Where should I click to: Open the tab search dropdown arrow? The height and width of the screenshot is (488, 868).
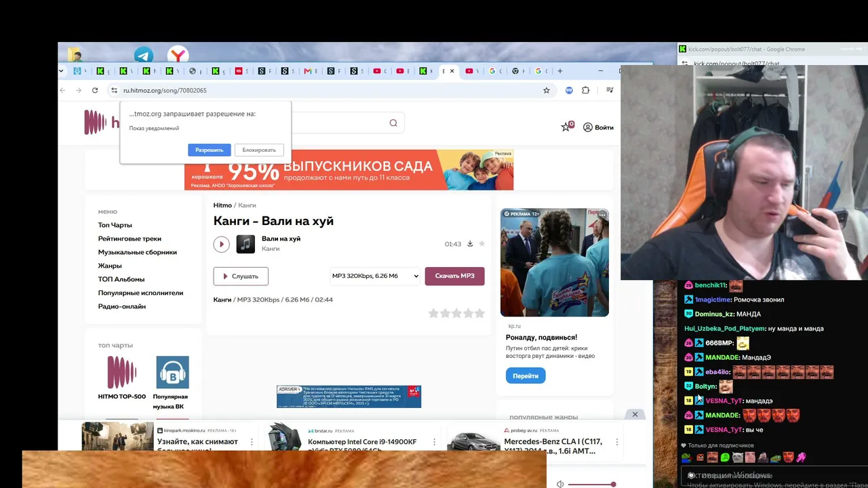(x=61, y=71)
